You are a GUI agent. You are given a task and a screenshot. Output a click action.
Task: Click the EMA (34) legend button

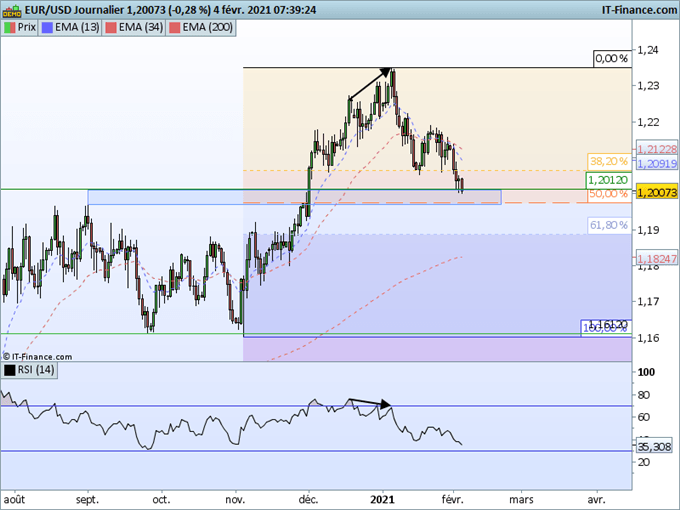pos(134,28)
